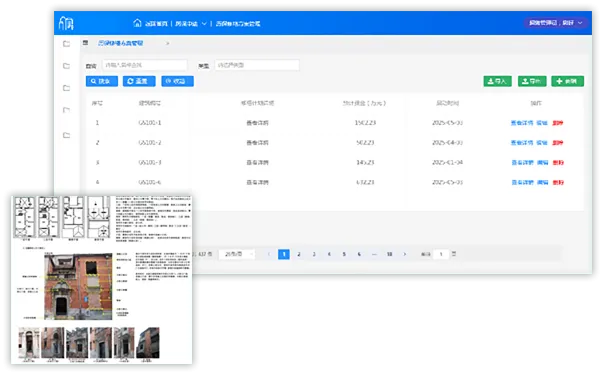
Task: Click the previous page arrow in pagination
Action: click(x=269, y=254)
